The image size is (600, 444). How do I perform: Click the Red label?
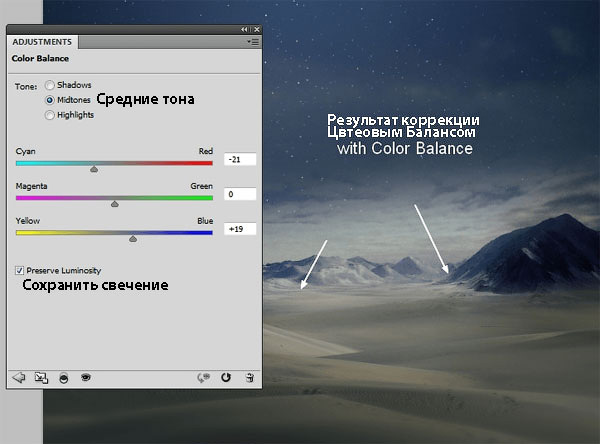click(x=205, y=151)
